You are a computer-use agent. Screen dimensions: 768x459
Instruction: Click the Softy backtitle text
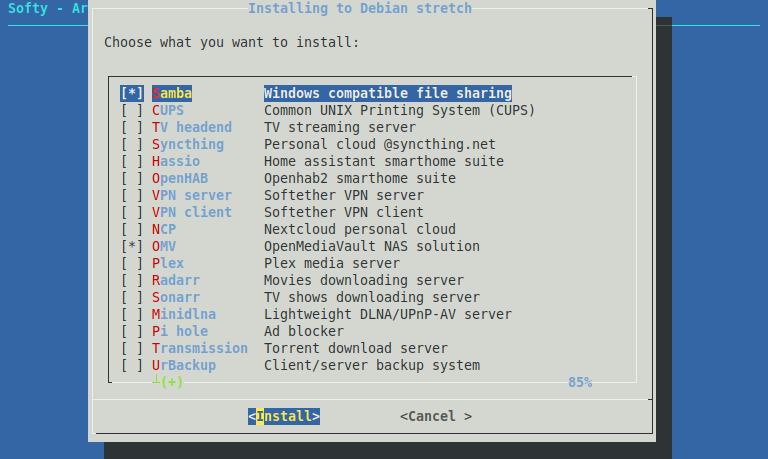[x=48, y=8]
